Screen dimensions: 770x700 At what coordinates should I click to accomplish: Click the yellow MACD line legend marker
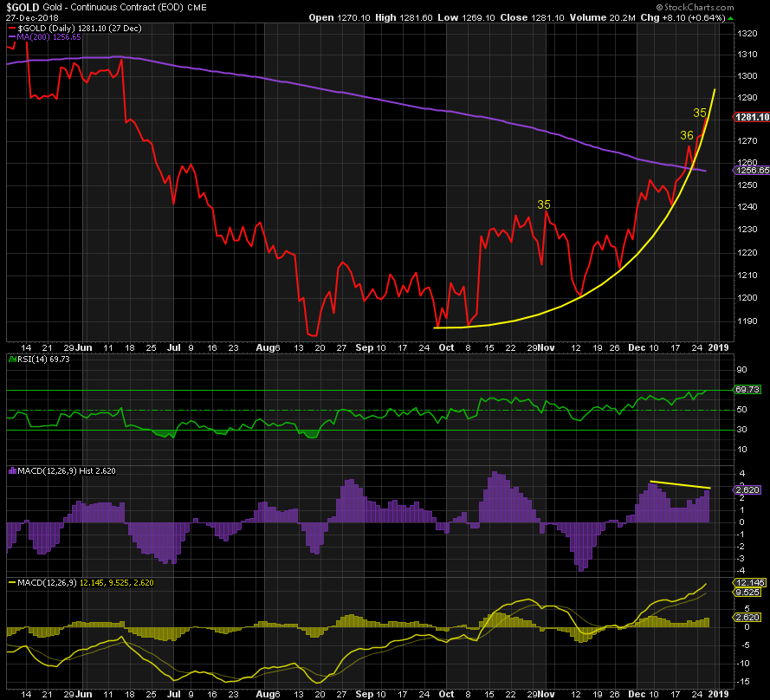(11, 581)
